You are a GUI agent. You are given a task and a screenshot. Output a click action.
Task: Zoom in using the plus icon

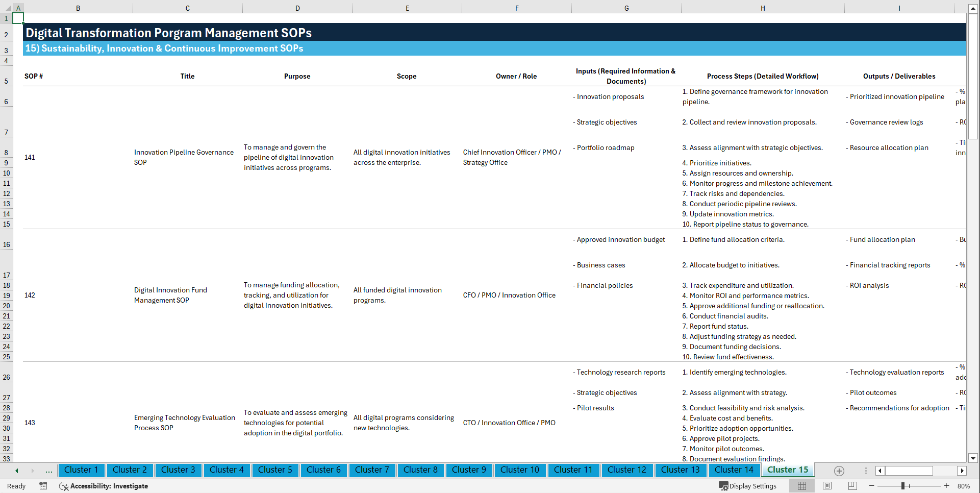(x=947, y=486)
